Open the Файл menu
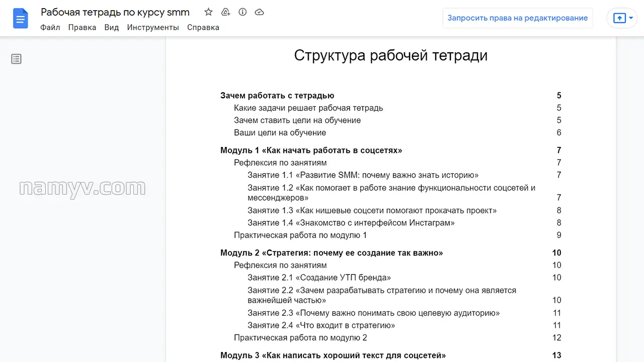 (x=50, y=28)
